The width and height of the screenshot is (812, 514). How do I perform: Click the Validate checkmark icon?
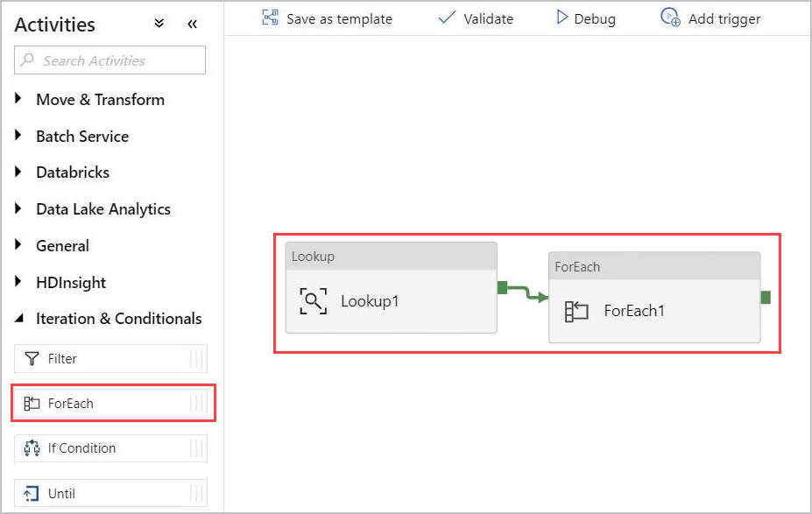tap(447, 18)
